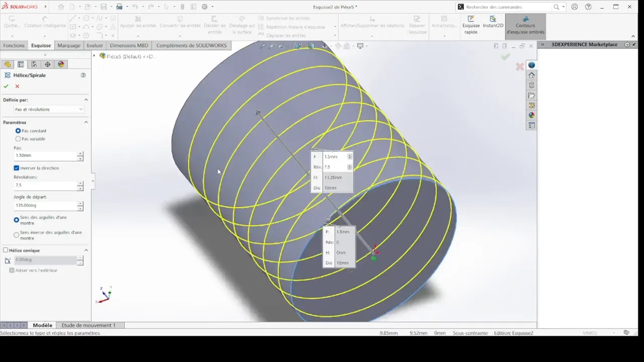The image size is (644, 362).
Task: Open Définie par dropdown Pas et révolutions
Action: pos(48,109)
